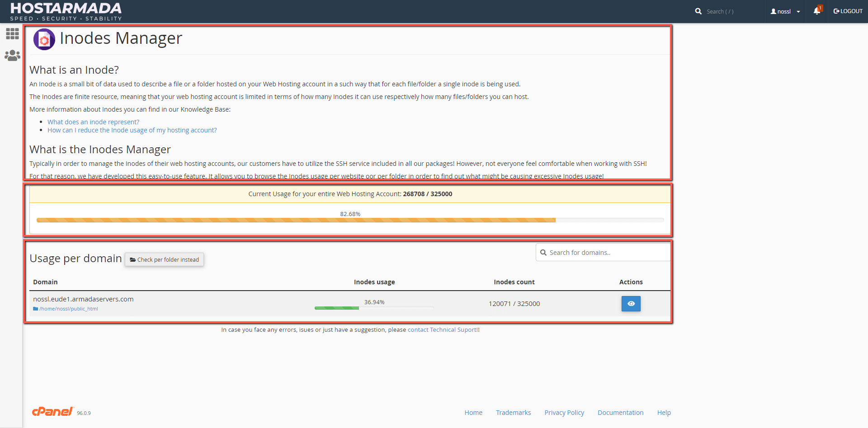Switch to the Documentation footer item

click(620, 412)
